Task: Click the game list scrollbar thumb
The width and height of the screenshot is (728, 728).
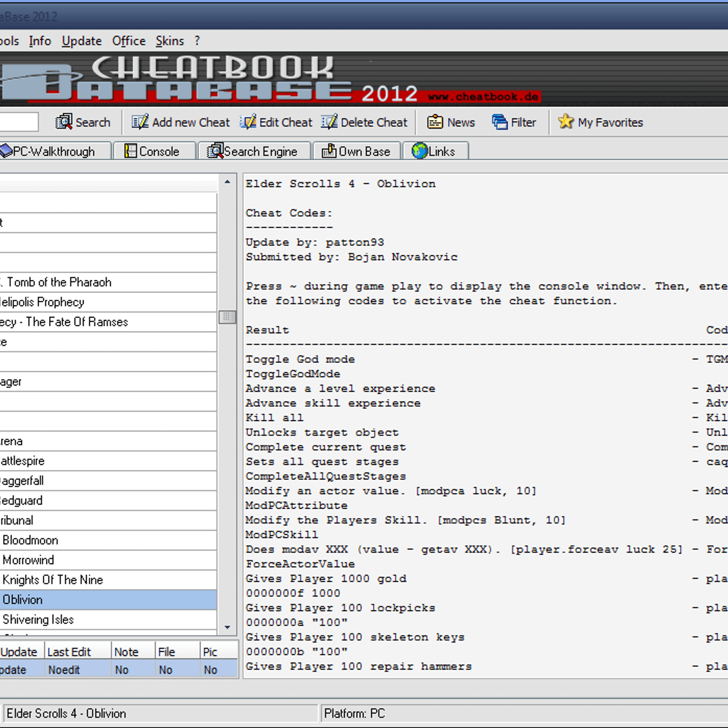Action: (x=227, y=317)
